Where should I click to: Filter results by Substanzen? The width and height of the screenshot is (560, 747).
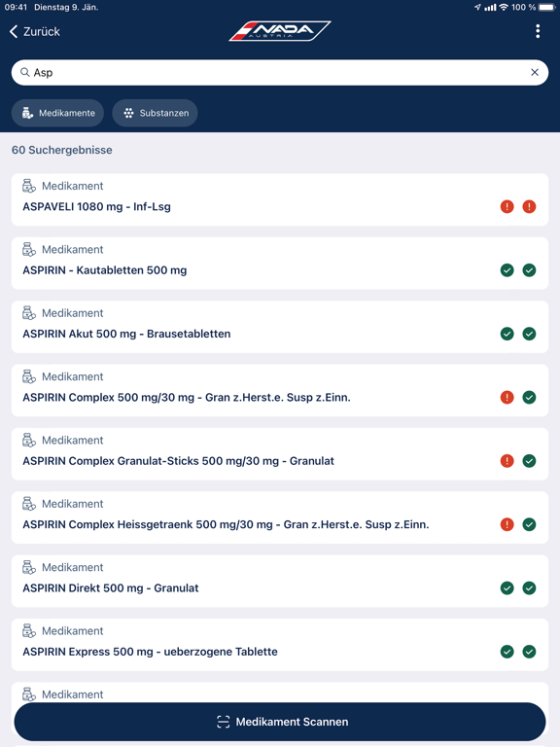(155, 113)
